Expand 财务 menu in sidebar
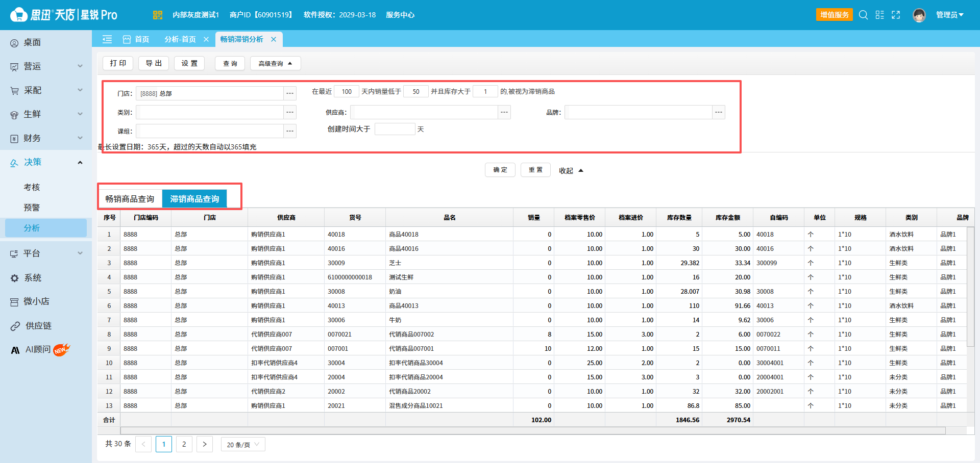Image resolution: width=980 pixels, height=463 pixels. [46, 138]
